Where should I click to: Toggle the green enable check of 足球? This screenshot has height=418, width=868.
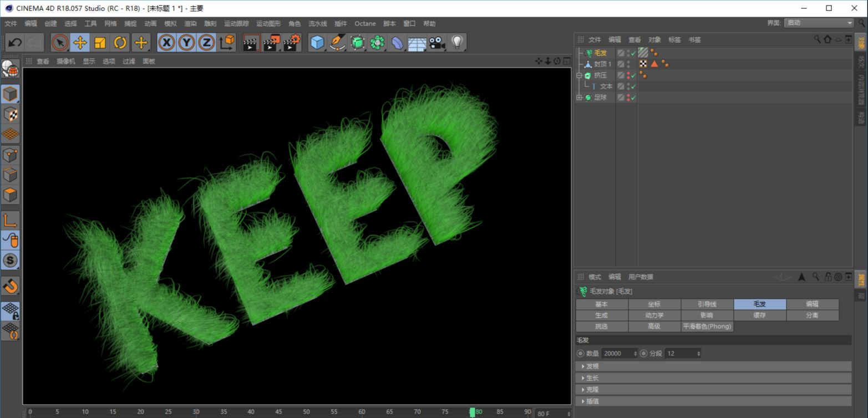point(633,98)
